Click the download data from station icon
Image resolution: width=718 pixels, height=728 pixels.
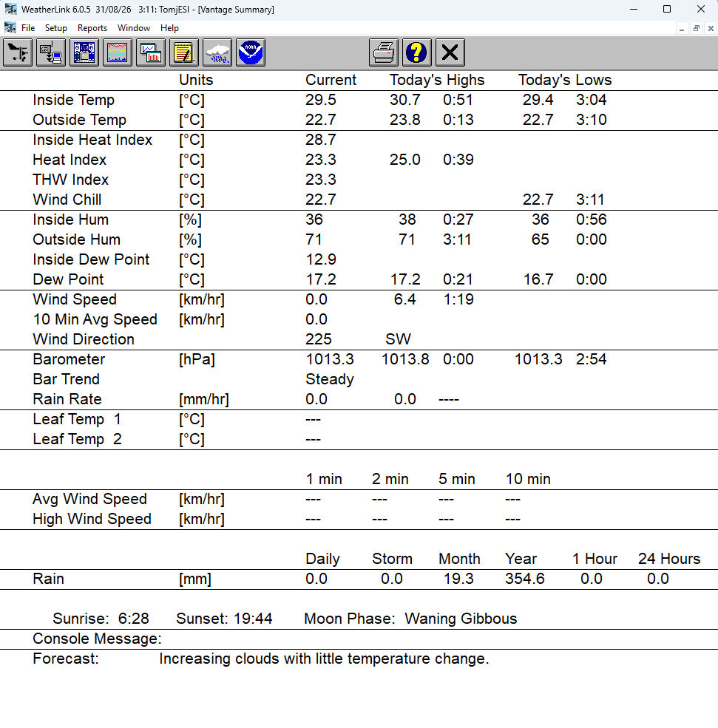tap(50, 52)
